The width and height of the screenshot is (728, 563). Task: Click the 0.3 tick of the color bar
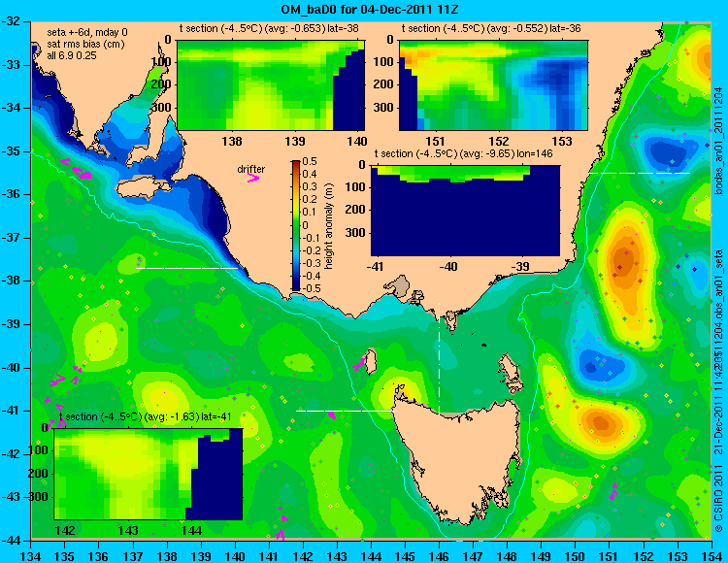310,187
